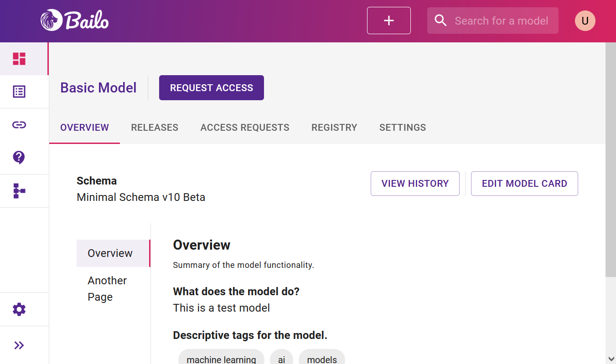Click the View History button
Viewport: 616px width, 364px height.
(x=415, y=184)
